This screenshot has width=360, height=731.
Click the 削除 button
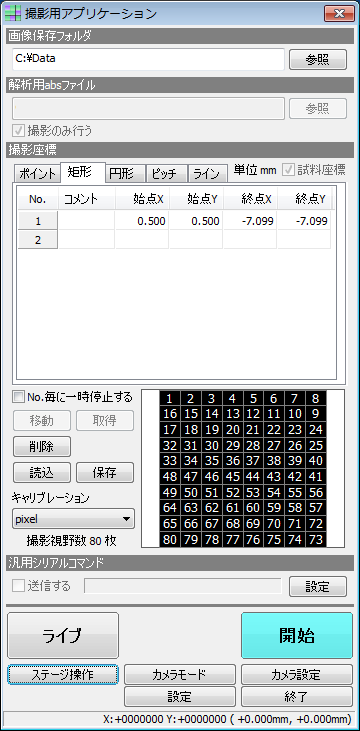click(42, 447)
